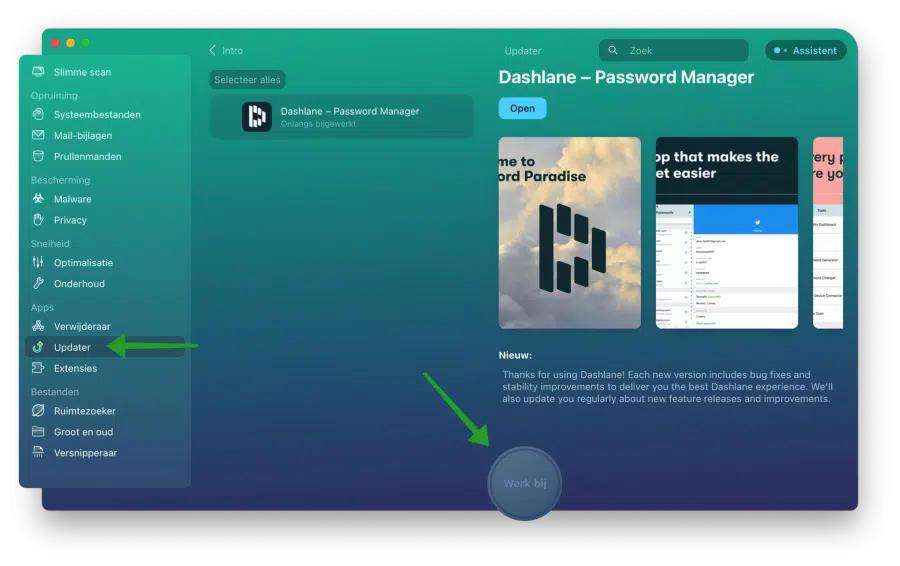Image resolution: width=900 pixels, height=566 pixels.
Task: Click the Intro back link
Action: [226, 51]
